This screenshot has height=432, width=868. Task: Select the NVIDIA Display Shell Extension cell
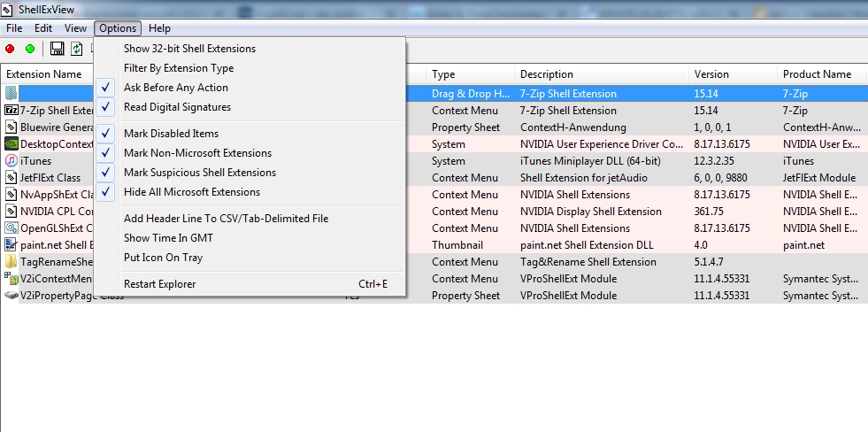point(591,212)
